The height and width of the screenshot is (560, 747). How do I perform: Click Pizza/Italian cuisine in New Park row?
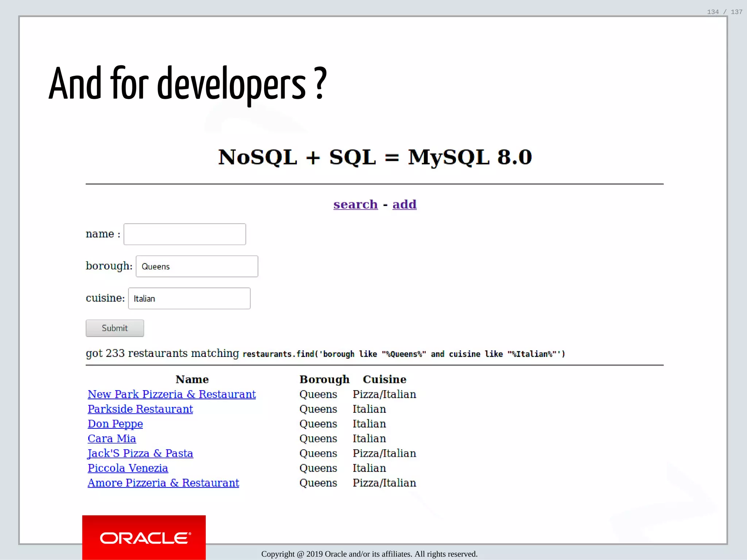384,394
